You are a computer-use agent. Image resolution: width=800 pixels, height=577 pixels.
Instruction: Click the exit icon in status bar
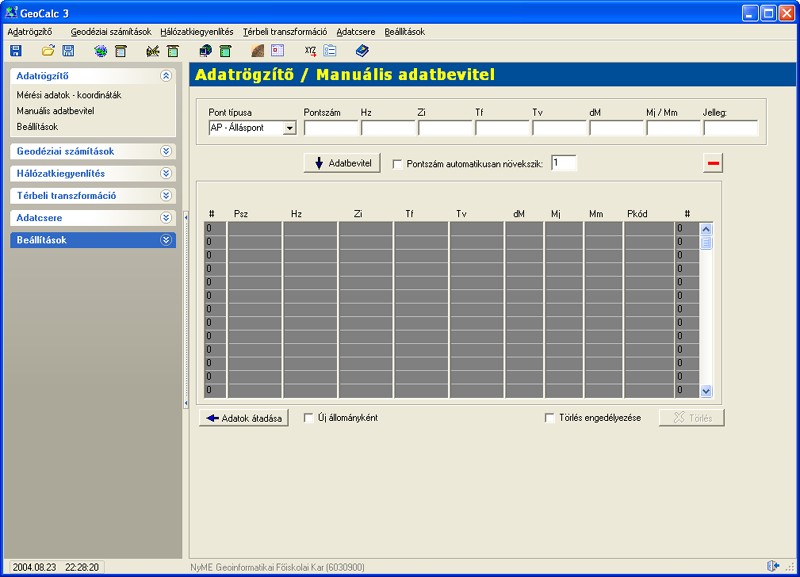pos(773,565)
